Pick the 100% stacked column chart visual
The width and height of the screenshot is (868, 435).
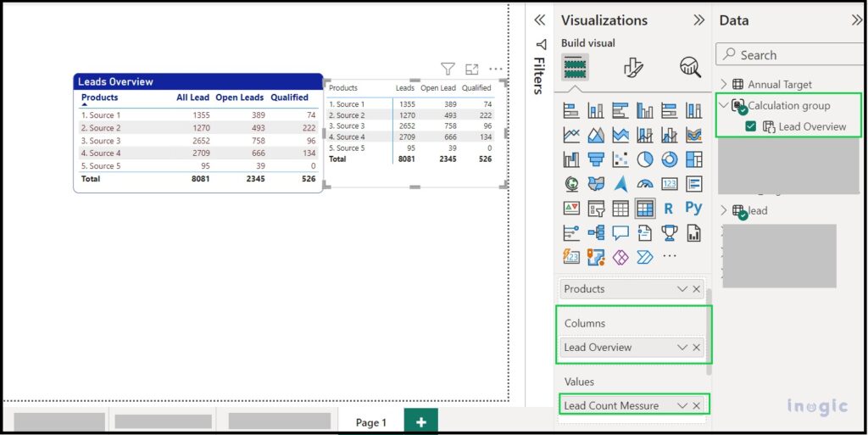point(693,110)
